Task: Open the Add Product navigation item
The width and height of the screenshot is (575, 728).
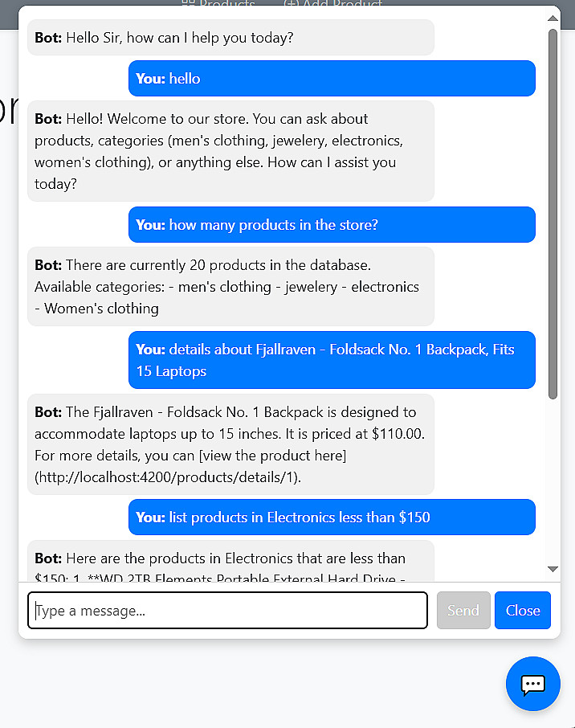Action: 333,3
